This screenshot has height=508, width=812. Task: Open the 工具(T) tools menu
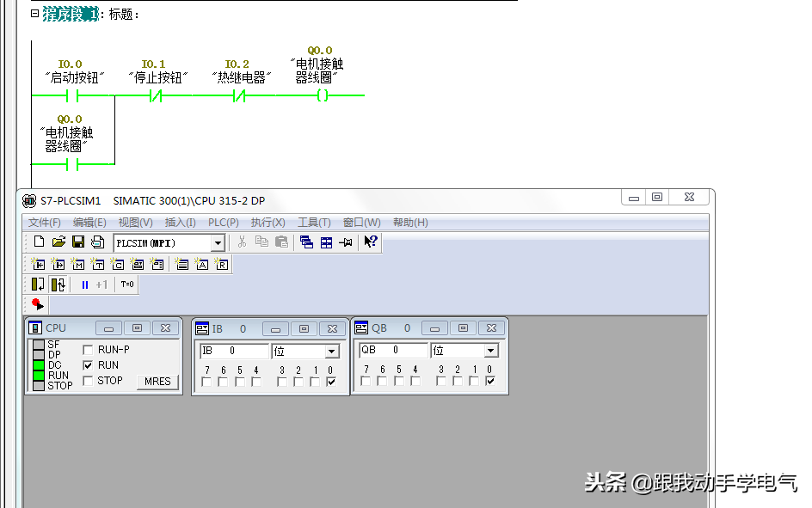pyautogui.click(x=314, y=223)
